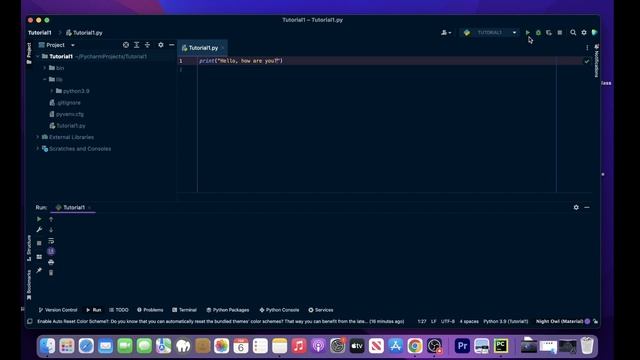This screenshot has height=360, width=640.
Task: Toggle scroll to end in Run console
Action: [x=51, y=251]
